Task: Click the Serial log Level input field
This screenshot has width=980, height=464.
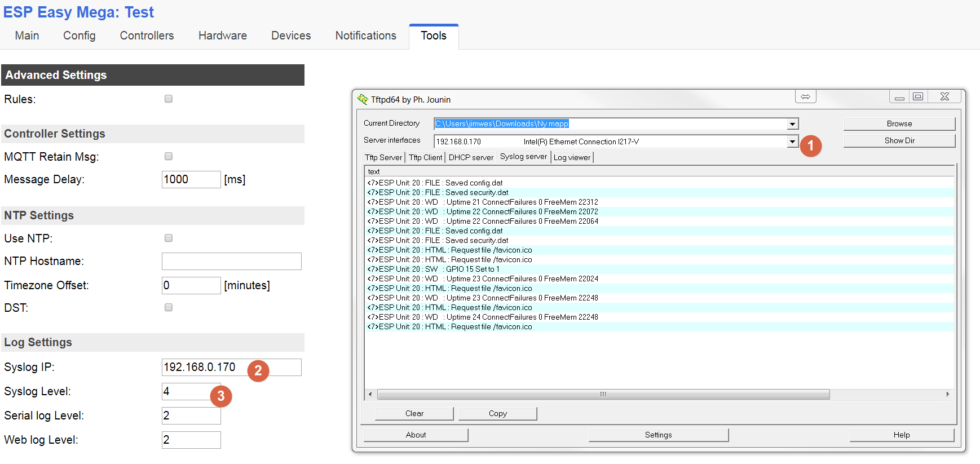Action: (191, 416)
